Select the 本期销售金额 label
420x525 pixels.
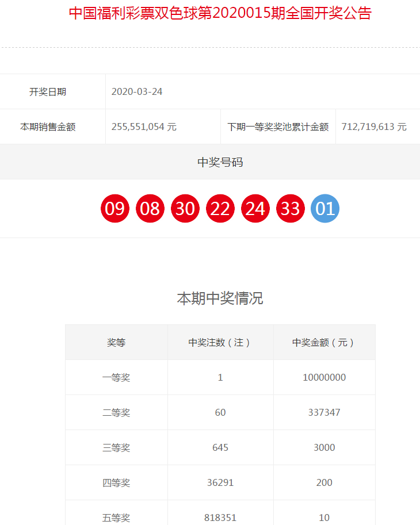point(48,127)
